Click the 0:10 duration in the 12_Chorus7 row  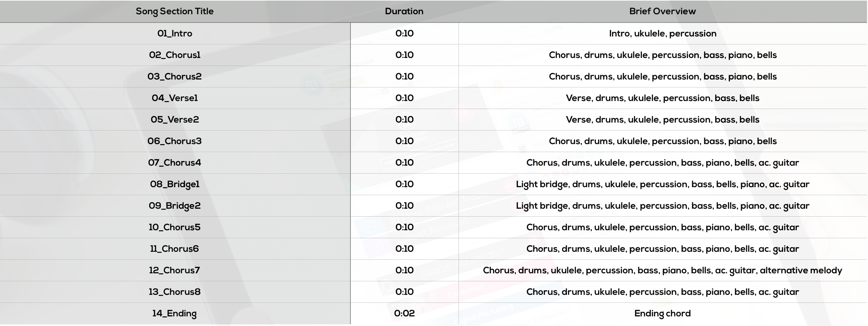[404, 270]
